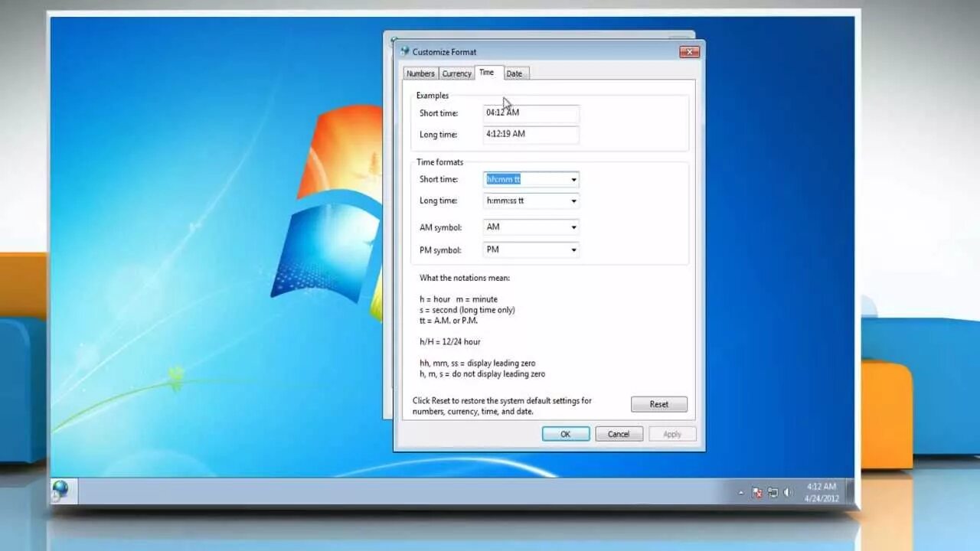Click the Reset button

659,404
